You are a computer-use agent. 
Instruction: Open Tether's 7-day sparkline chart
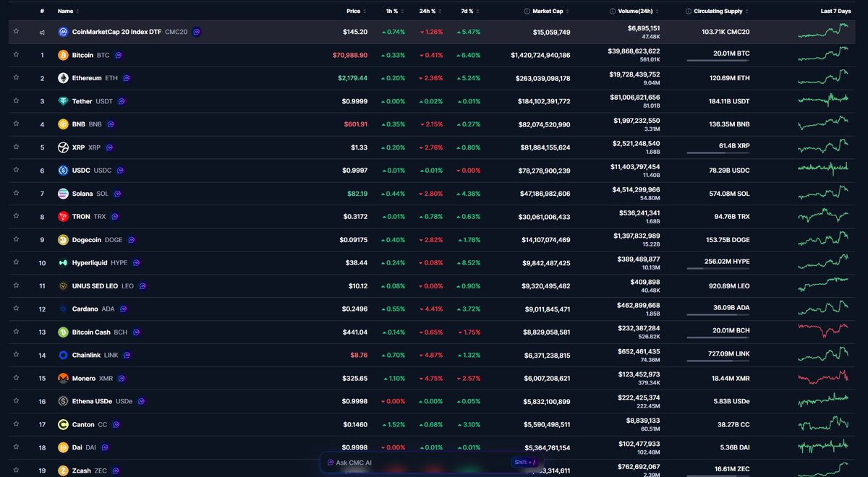824,100
